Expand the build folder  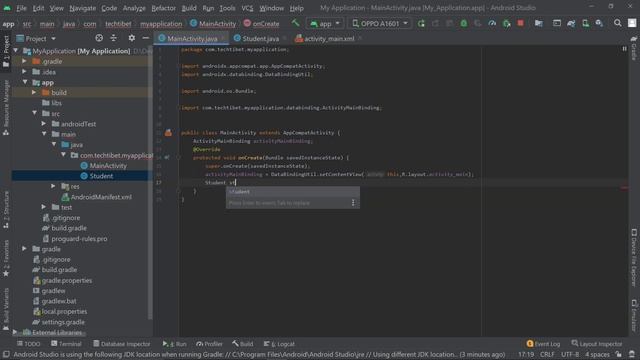click(34, 93)
